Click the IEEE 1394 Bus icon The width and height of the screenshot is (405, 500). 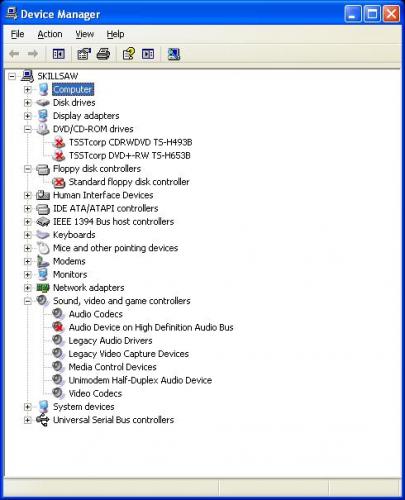click(x=43, y=222)
